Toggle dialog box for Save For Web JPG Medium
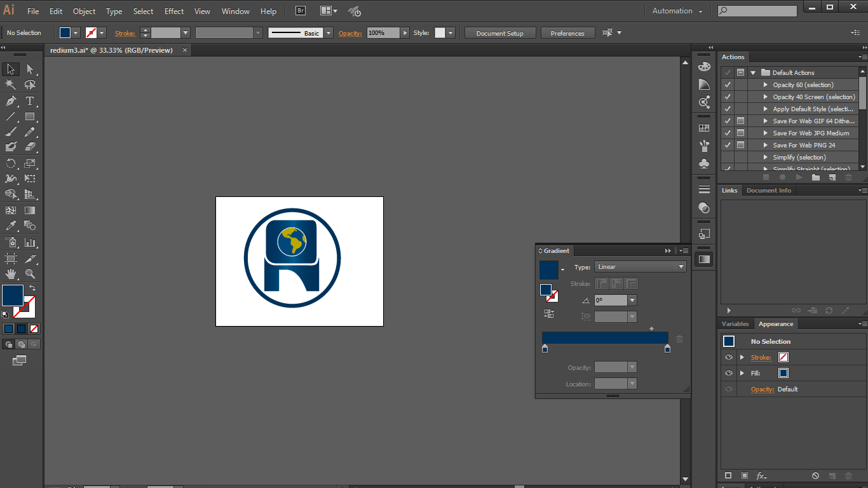Viewport: 868px width, 488px height. (740, 133)
